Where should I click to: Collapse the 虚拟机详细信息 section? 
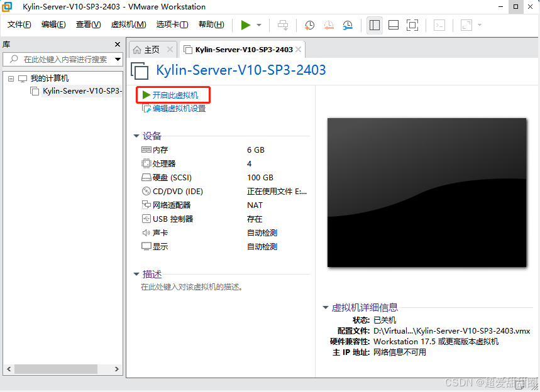[x=326, y=307]
